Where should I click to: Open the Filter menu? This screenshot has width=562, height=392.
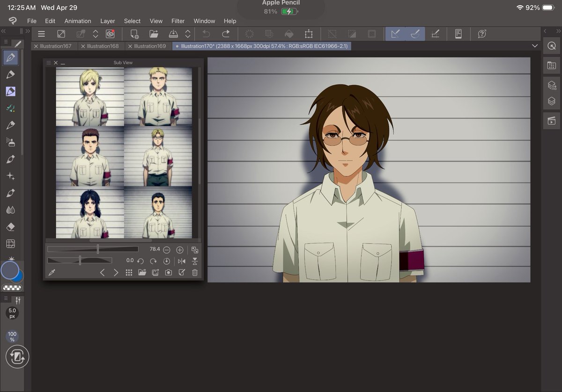[178, 21]
